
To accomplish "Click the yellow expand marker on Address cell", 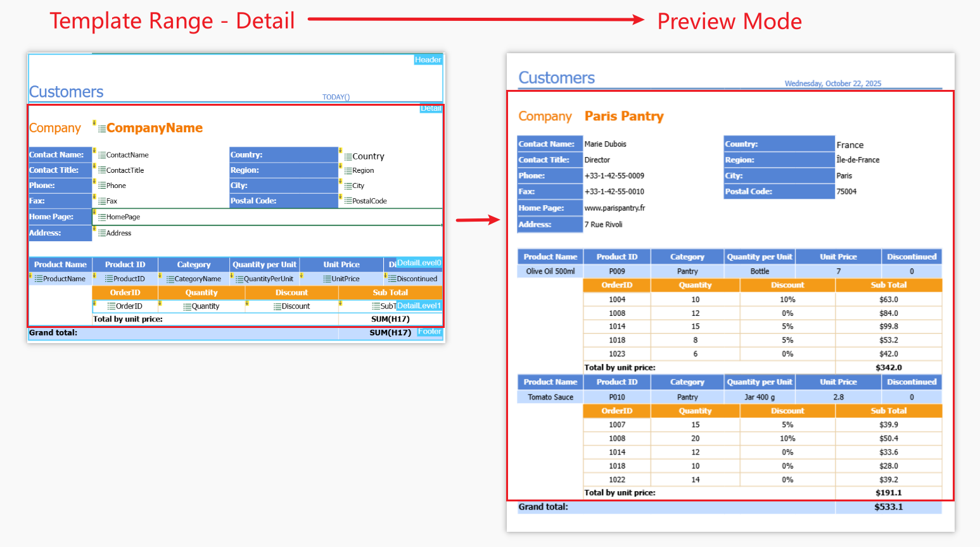I will [94, 229].
